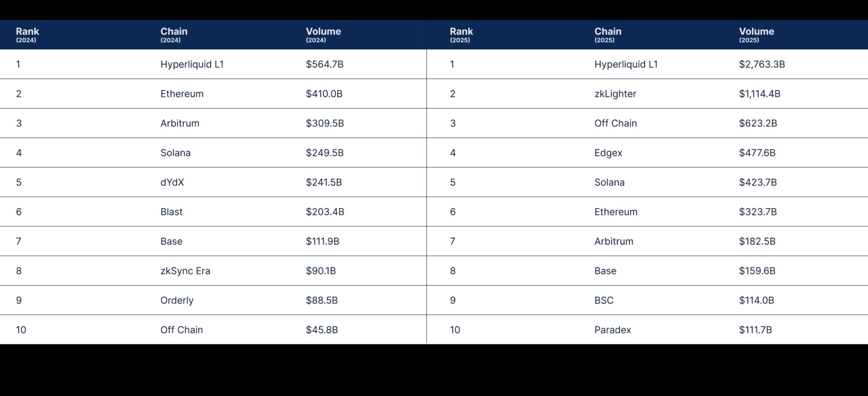Click the Orderly chain entry
The image size is (868, 396).
[177, 301]
